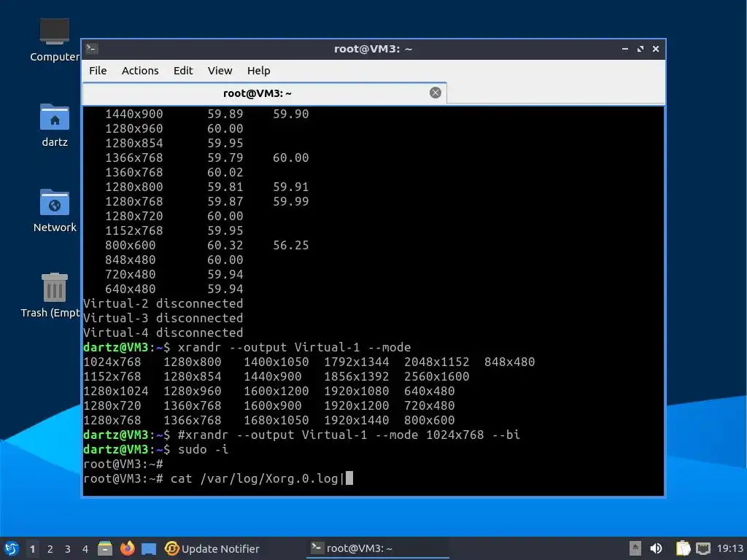The height and width of the screenshot is (560, 747).
Task: Open the volume control tray icon
Action: point(656,548)
